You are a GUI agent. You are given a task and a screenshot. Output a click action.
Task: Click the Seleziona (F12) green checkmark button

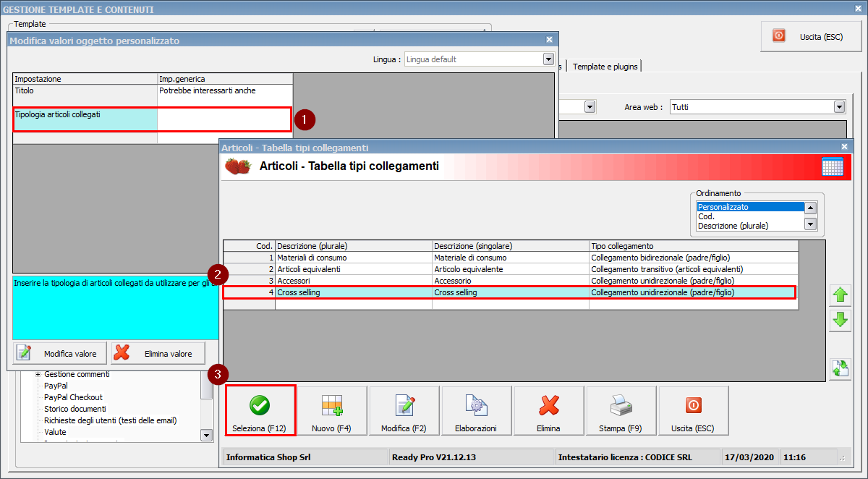click(260, 411)
